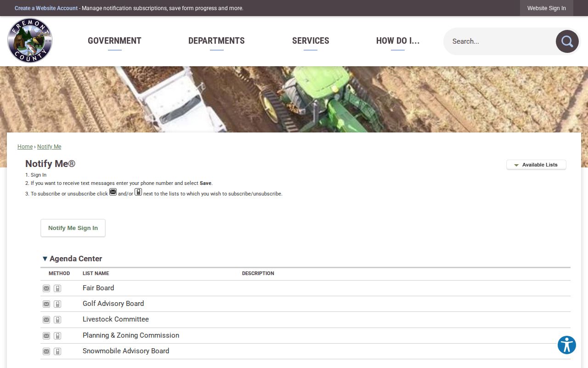The image size is (588, 368).
Task: Click the Description column header
Action: pos(258,273)
